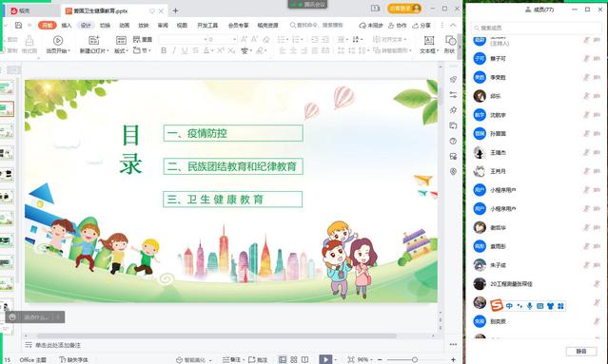Switch to slide sorter view in status bar
608x364 pixels.
point(293,360)
